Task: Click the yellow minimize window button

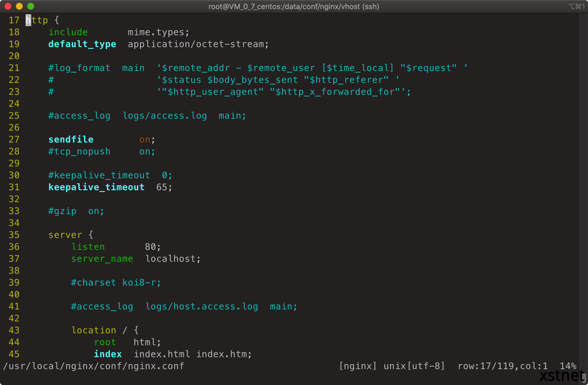Action: [x=19, y=6]
